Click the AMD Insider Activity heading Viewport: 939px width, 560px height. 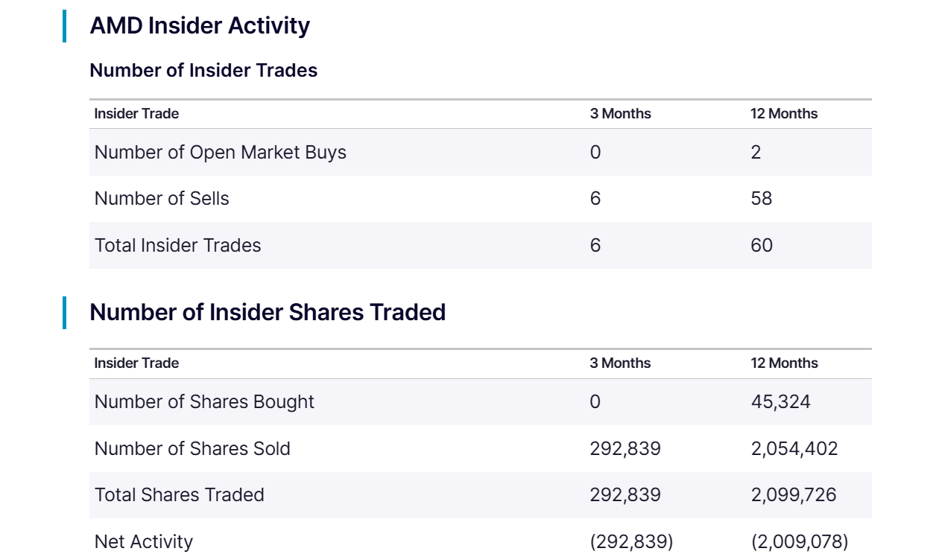pyautogui.click(x=200, y=25)
